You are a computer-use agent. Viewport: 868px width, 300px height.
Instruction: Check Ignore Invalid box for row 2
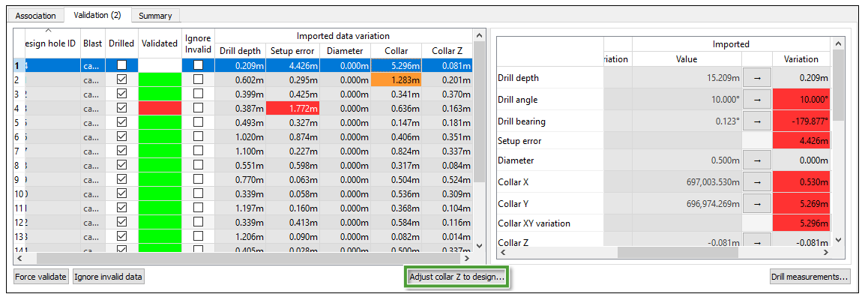pyautogui.click(x=198, y=79)
